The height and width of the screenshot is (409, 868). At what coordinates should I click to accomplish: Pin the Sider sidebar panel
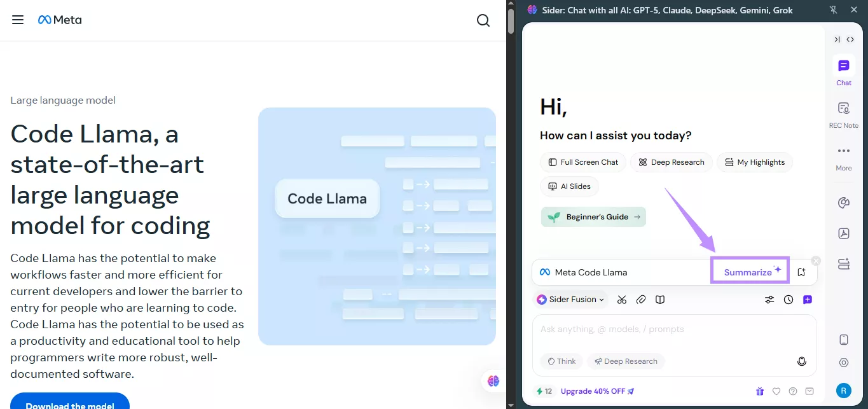(834, 10)
